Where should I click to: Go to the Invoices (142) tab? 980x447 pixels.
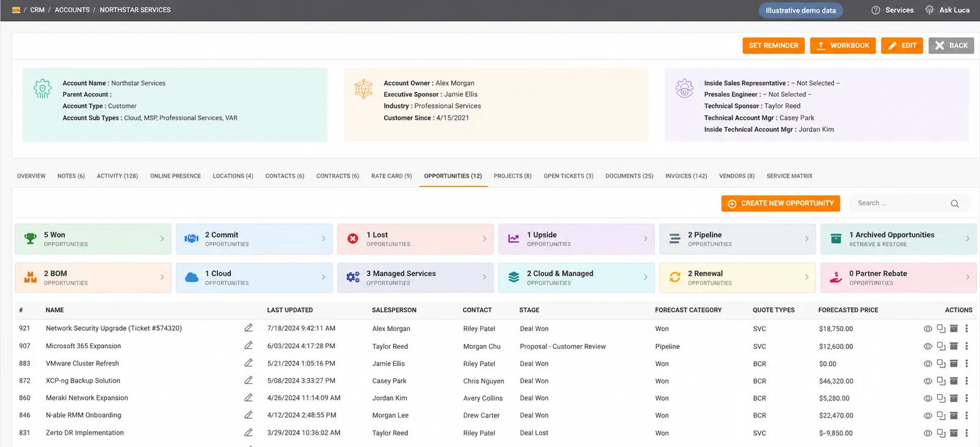tap(686, 176)
